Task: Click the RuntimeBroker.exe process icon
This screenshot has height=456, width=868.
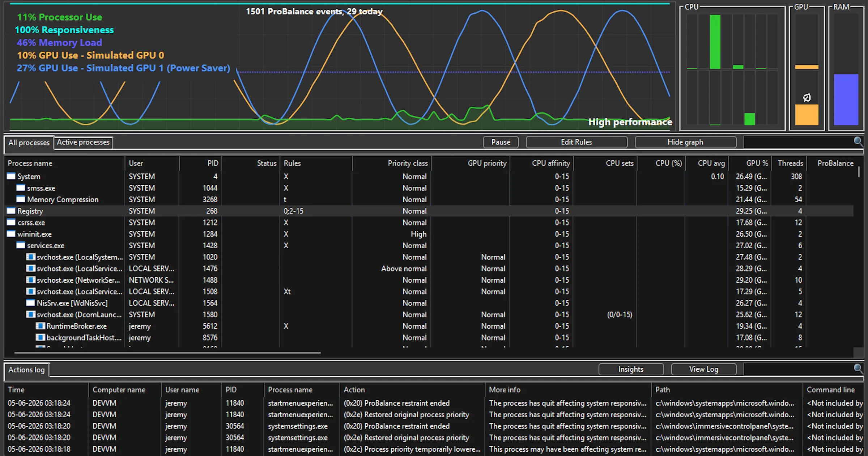Action: [x=40, y=326]
